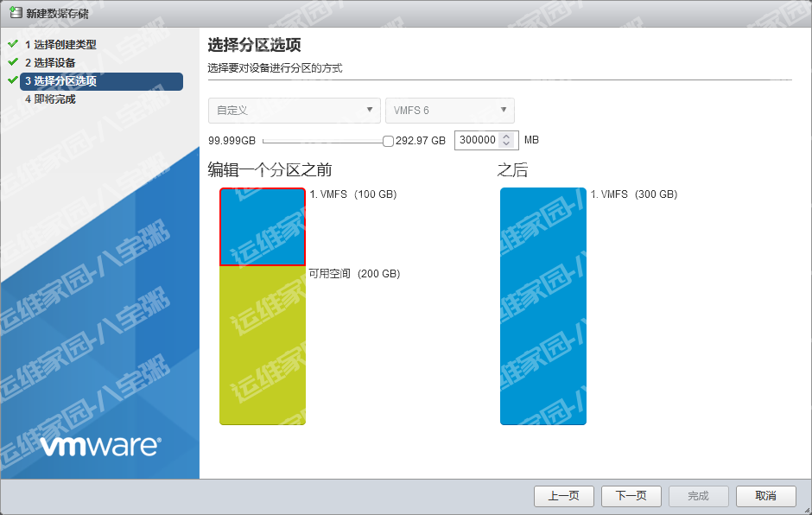The height and width of the screenshot is (515, 812).
Task: Increase partition size with stepper up arrow
Action: point(507,136)
